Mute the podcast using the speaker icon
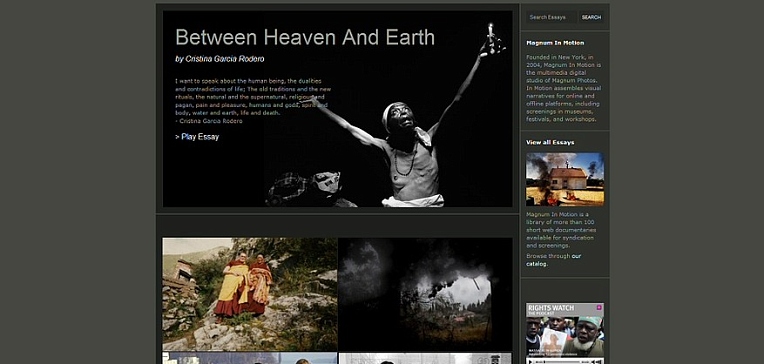Screen dimensions: 764x364 tap(593, 362)
